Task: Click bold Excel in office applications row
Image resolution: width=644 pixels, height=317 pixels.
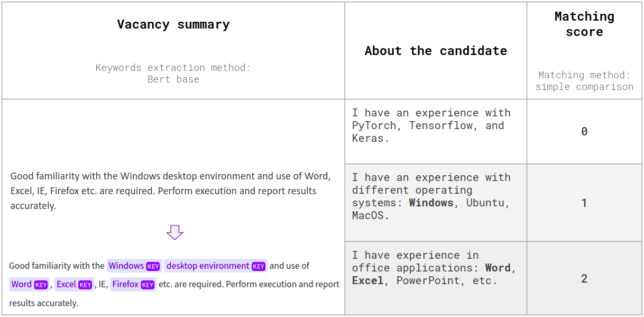Action: 367,280
